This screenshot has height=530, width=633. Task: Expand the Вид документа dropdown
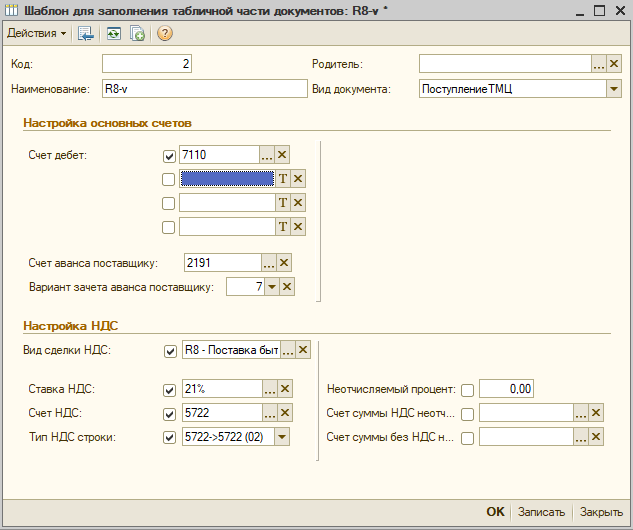(x=614, y=88)
